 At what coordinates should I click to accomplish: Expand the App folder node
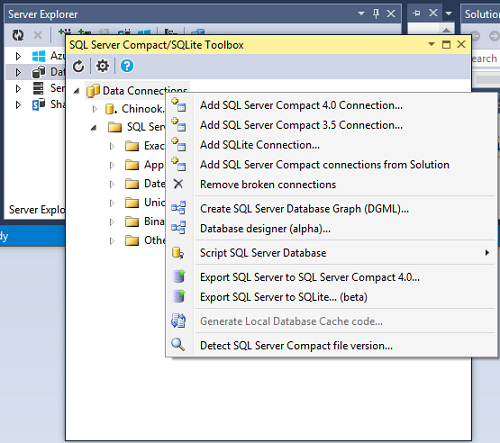click(x=112, y=165)
